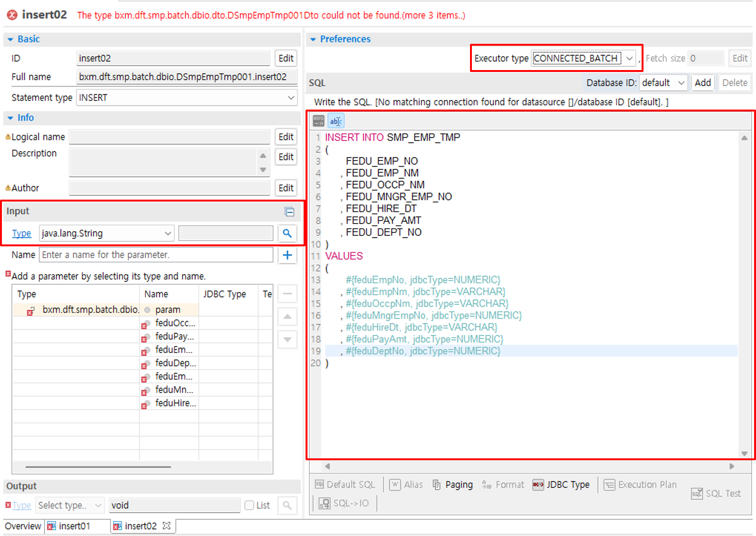Click the VALUES keyword line in SQL
The width and height of the screenshot is (756, 536).
pos(344,256)
